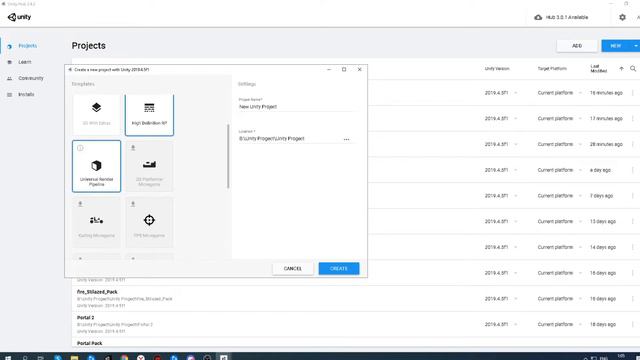
Task: Click the NEW project button
Action: (616, 46)
